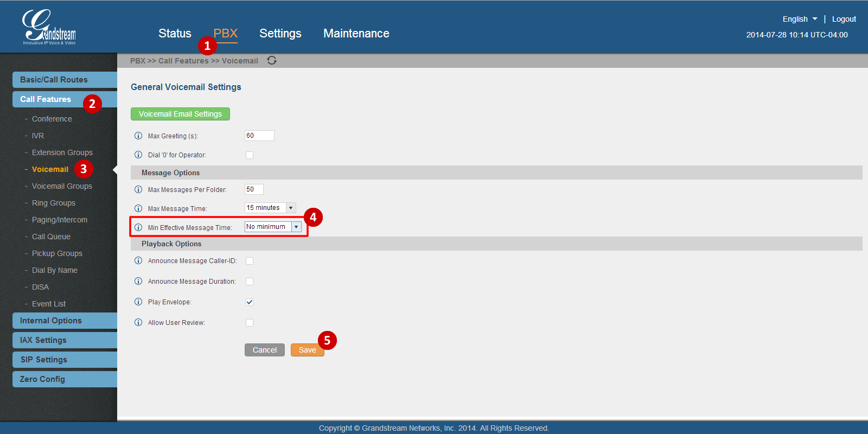Screen dimensions: 868x434
Task: Open info icon for Max Messages Per Folder
Action: click(138, 190)
